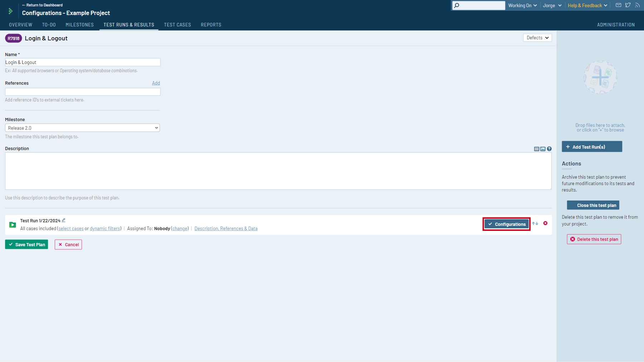This screenshot has width=644, height=362.
Task: Click the Delete this test plan button
Action: [594, 239]
